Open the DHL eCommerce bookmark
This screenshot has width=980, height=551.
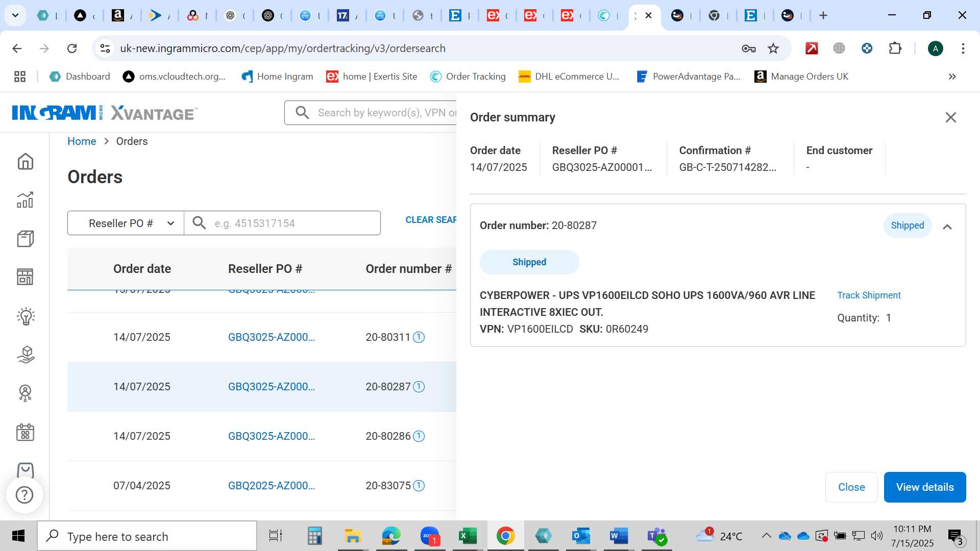tap(569, 77)
